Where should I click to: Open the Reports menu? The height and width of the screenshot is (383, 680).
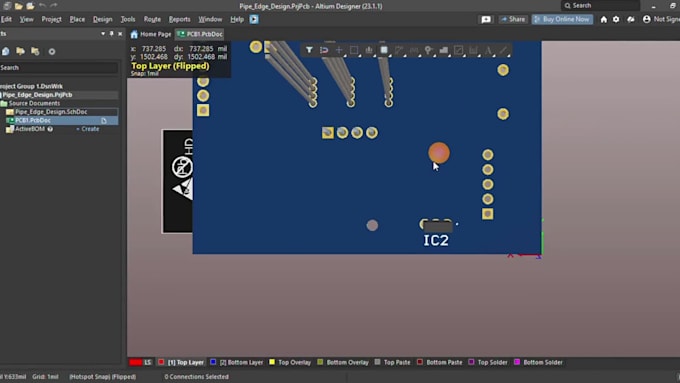(x=180, y=19)
